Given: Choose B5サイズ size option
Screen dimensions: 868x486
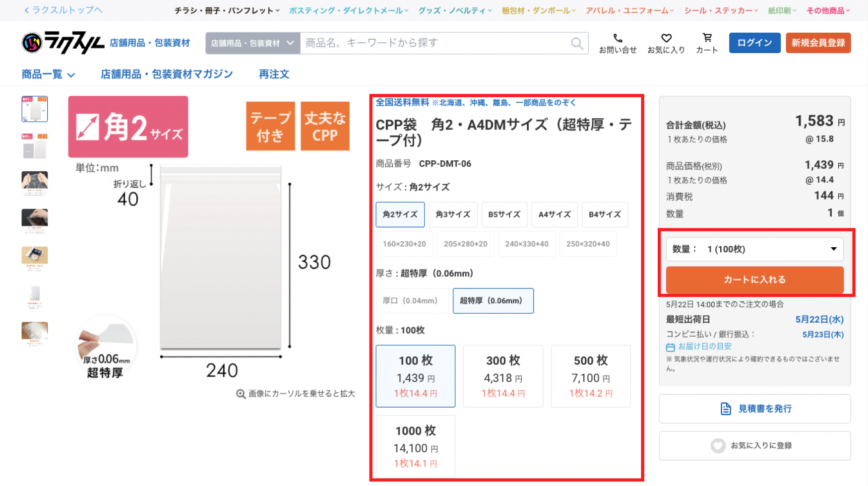Looking at the screenshot, I should (504, 214).
